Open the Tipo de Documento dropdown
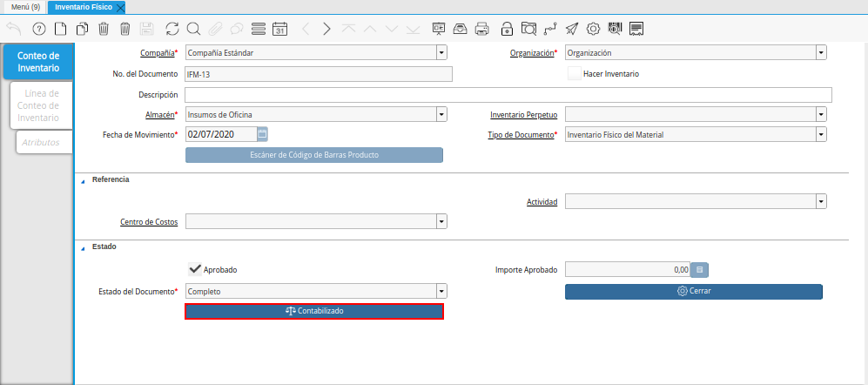Screen dimensions: 868x385 point(821,135)
